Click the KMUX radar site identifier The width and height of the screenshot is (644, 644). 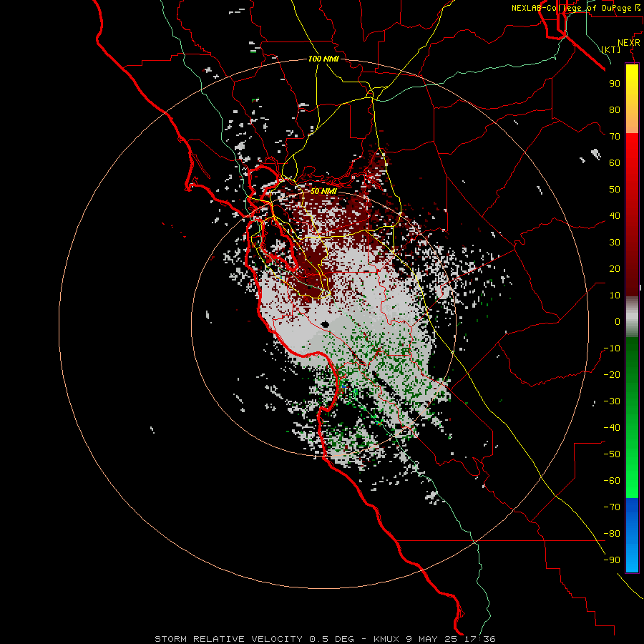click(x=386, y=639)
